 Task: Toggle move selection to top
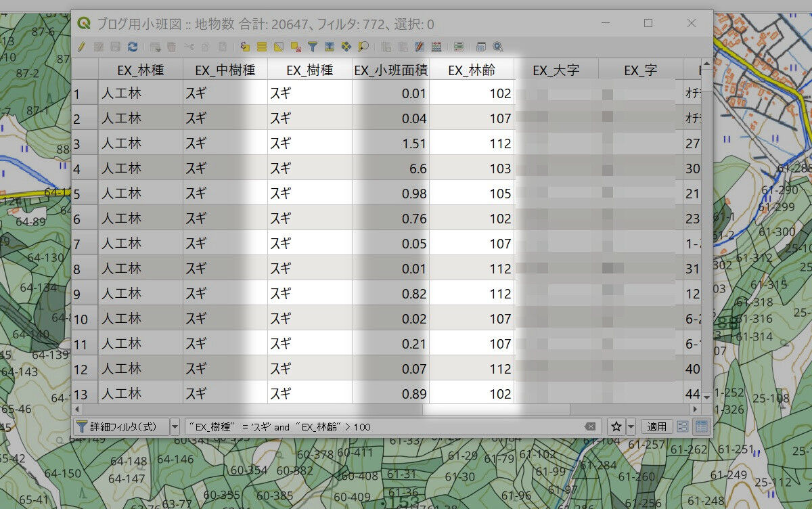click(x=330, y=47)
